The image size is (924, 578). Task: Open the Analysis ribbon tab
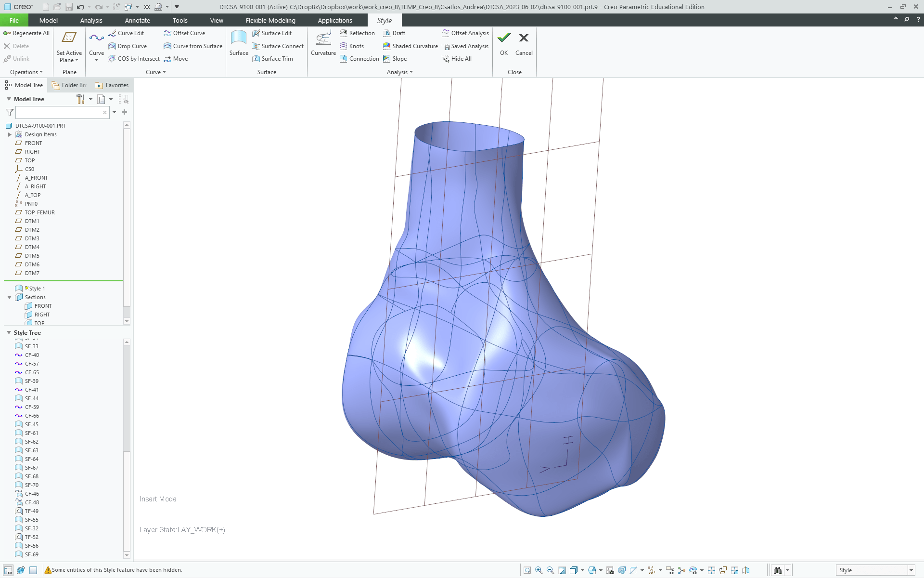pyautogui.click(x=91, y=20)
